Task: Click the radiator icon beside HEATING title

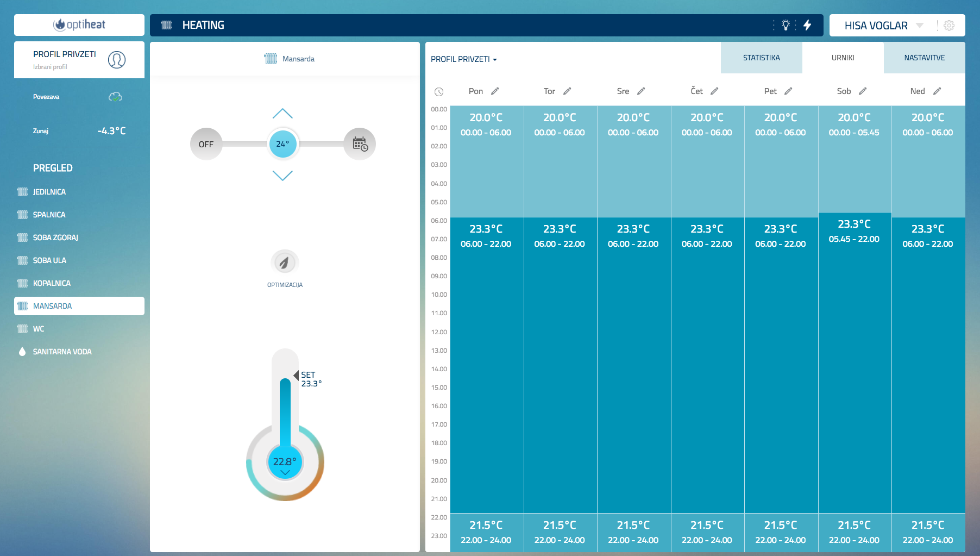Action: pos(167,25)
